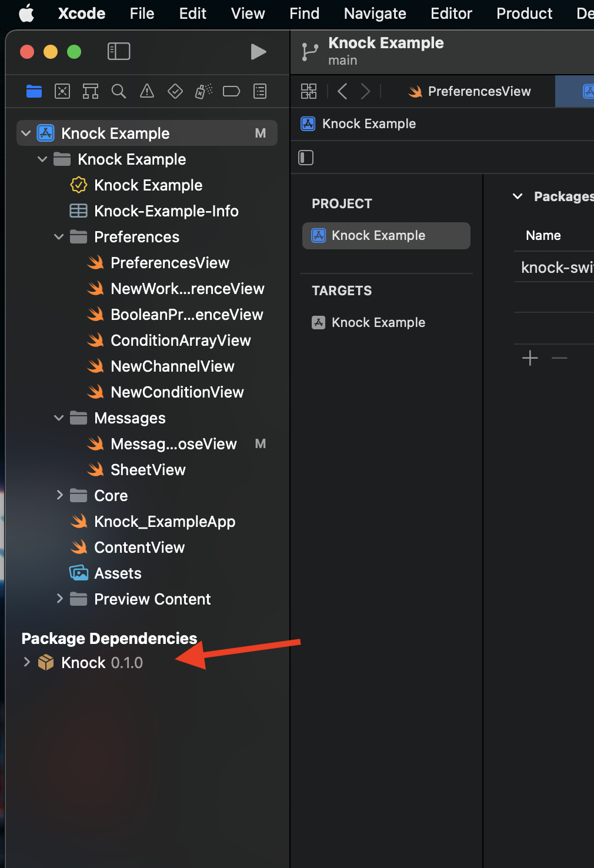Switch to the Symbol navigator
This screenshot has width=594, height=868.
tap(91, 91)
